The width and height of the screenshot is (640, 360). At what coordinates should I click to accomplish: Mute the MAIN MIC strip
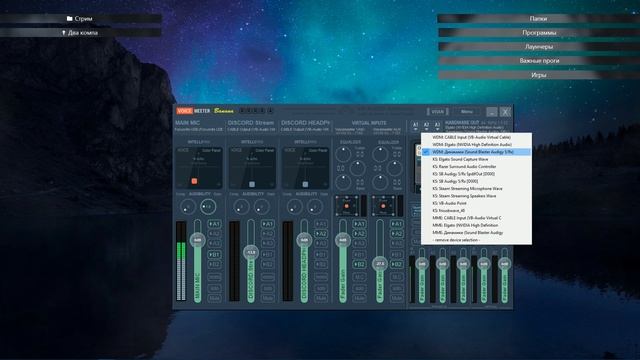(x=214, y=298)
